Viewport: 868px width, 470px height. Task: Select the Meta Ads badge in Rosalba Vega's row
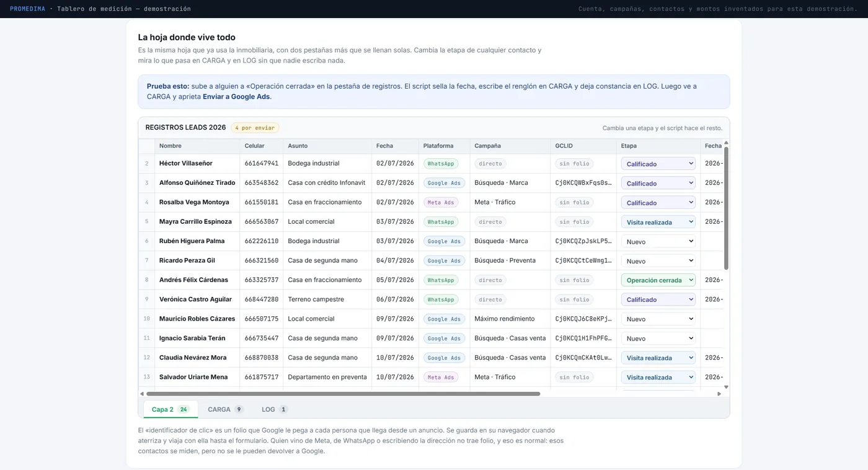[x=441, y=202]
